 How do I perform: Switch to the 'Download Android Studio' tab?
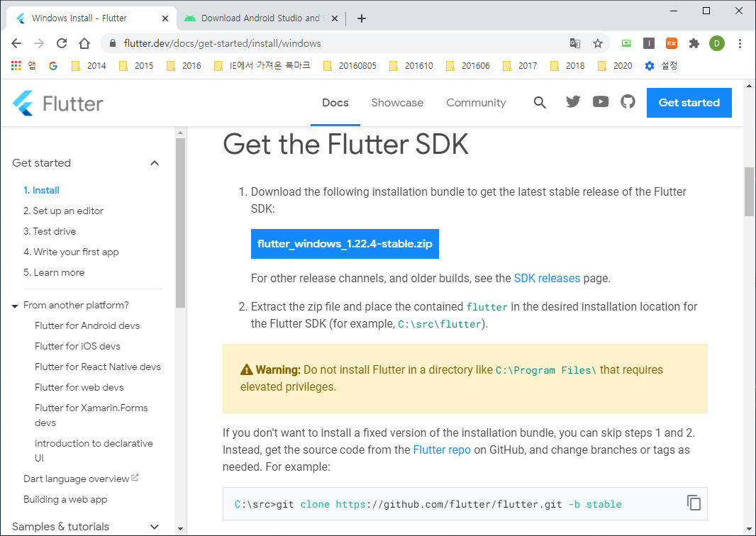point(262,18)
